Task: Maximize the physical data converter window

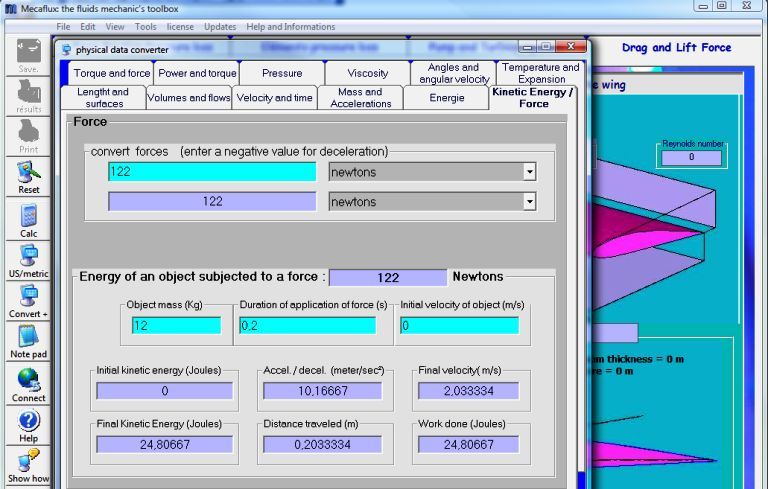Action: click(x=545, y=47)
